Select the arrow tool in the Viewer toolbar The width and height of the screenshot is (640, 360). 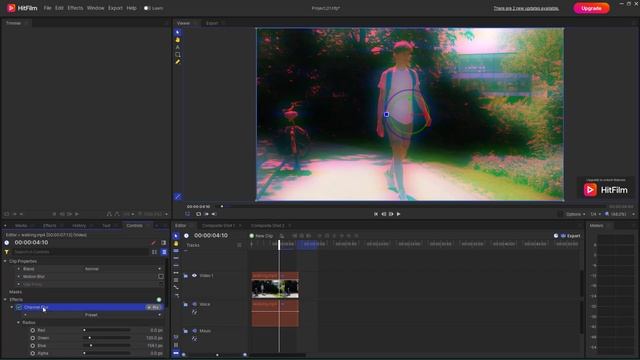178,32
